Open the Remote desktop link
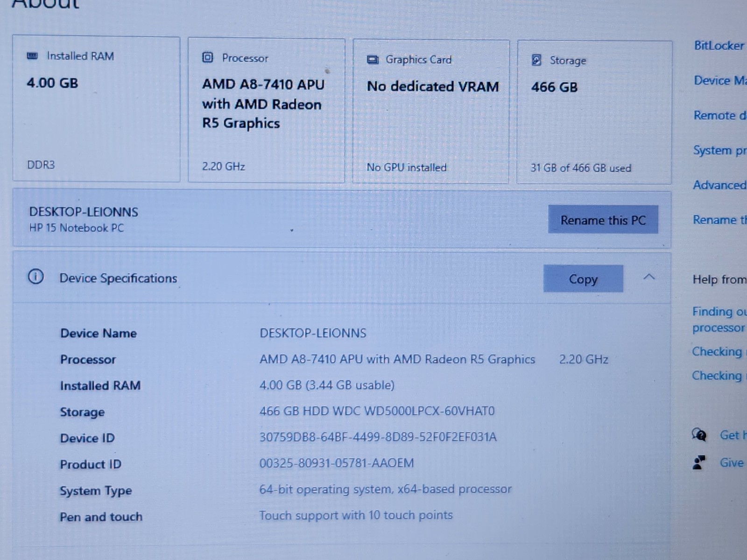Viewport: 747px width, 560px height. click(720, 115)
